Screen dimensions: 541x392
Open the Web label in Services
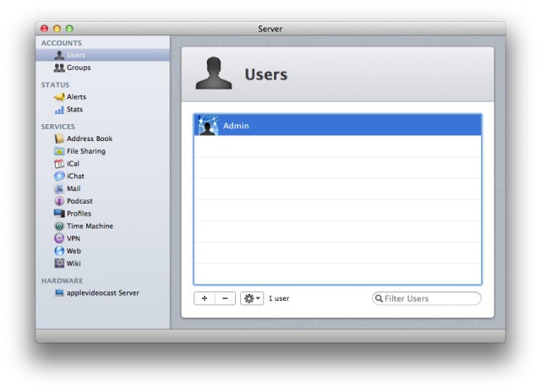click(74, 251)
